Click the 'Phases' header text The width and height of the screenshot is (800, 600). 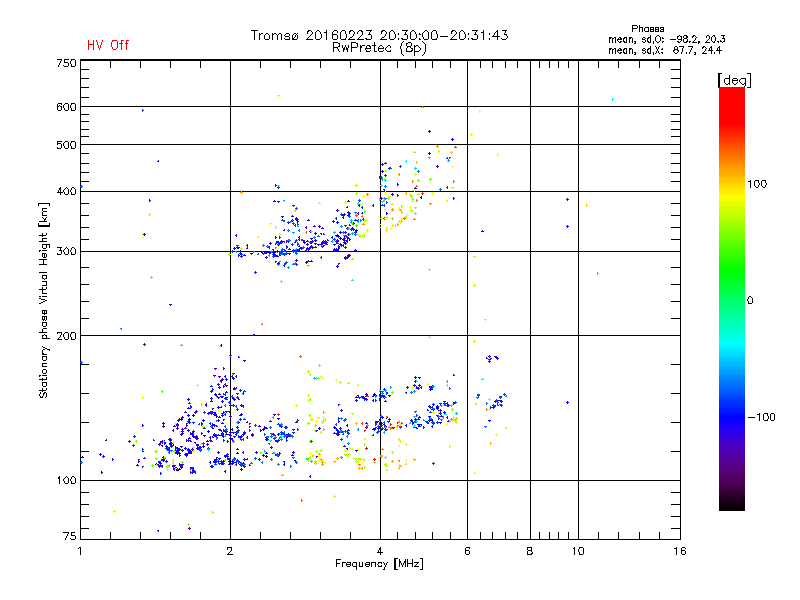click(x=647, y=29)
